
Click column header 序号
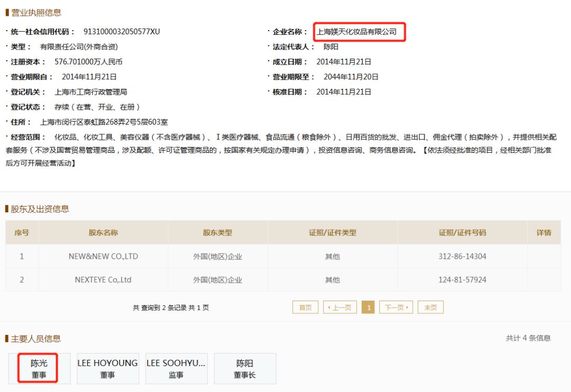[22, 232]
